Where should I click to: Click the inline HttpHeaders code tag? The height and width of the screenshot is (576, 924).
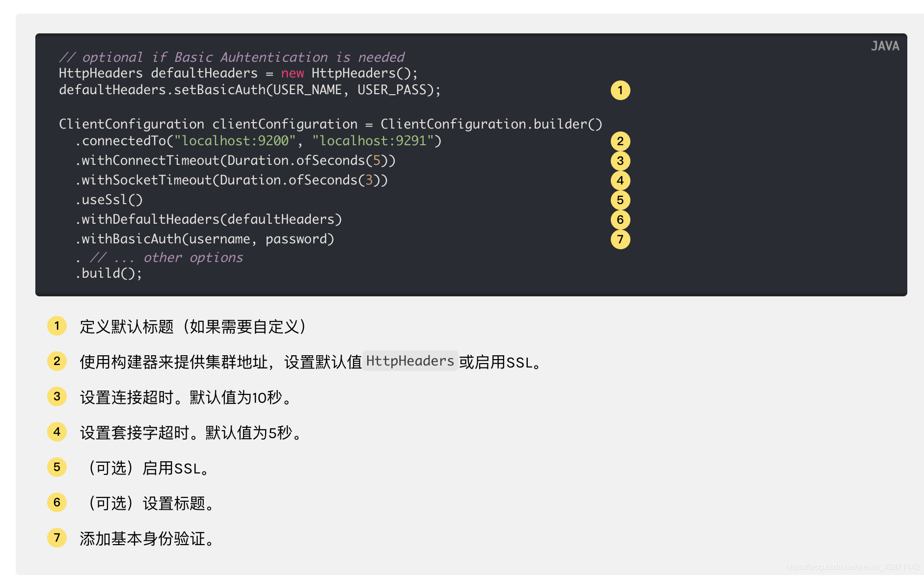[x=410, y=361]
